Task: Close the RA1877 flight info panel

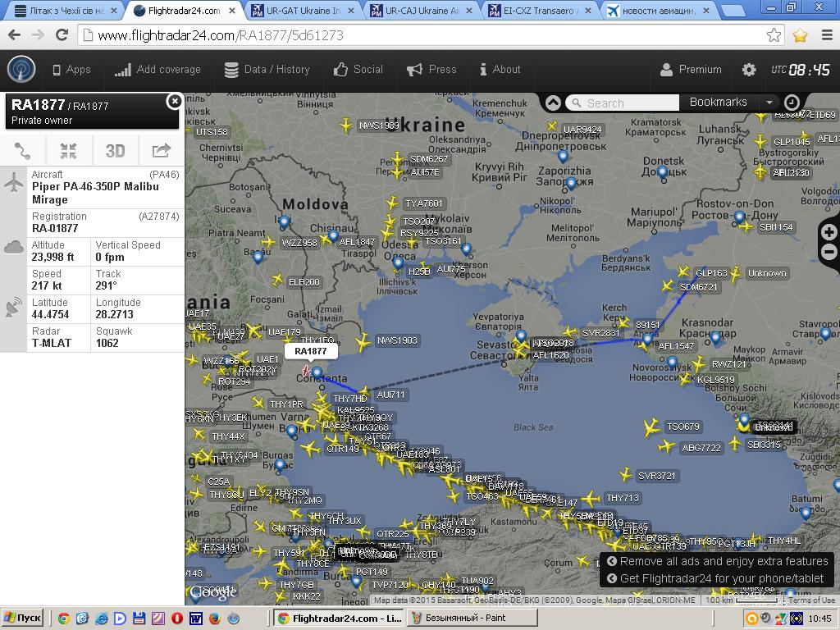Action: click(174, 101)
